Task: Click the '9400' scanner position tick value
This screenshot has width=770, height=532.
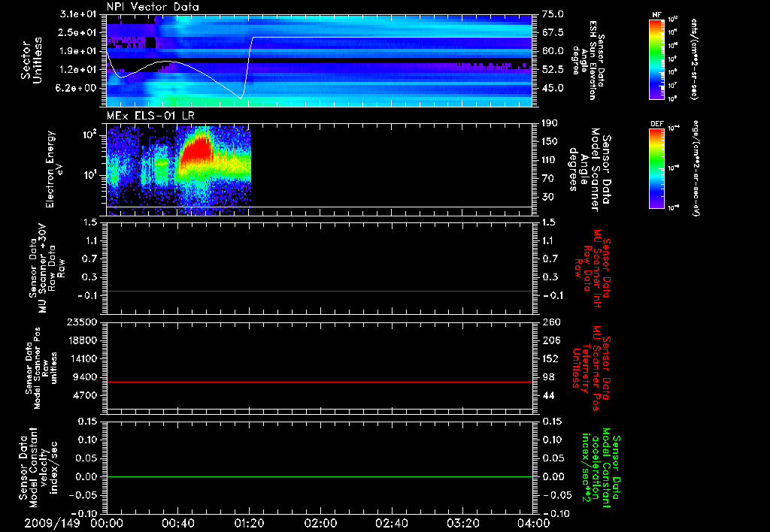Action: click(x=86, y=377)
